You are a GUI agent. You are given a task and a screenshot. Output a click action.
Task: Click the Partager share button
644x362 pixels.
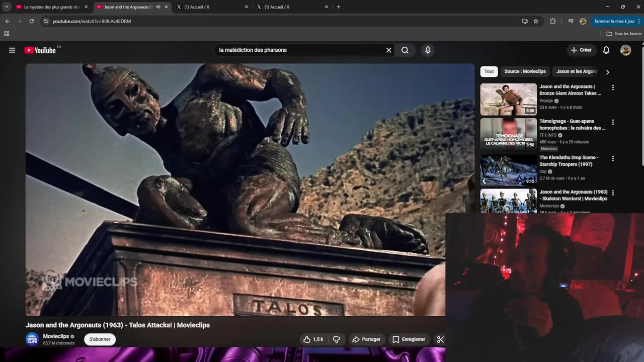tap(366, 339)
